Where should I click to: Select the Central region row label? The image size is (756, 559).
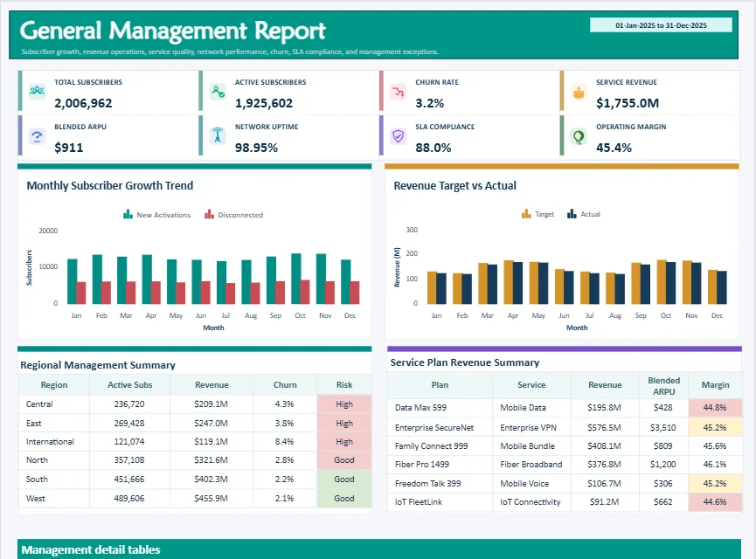[x=39, y=404]
